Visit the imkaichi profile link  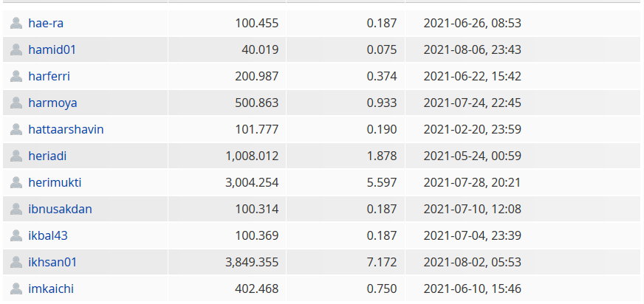(x=51, y=289)
